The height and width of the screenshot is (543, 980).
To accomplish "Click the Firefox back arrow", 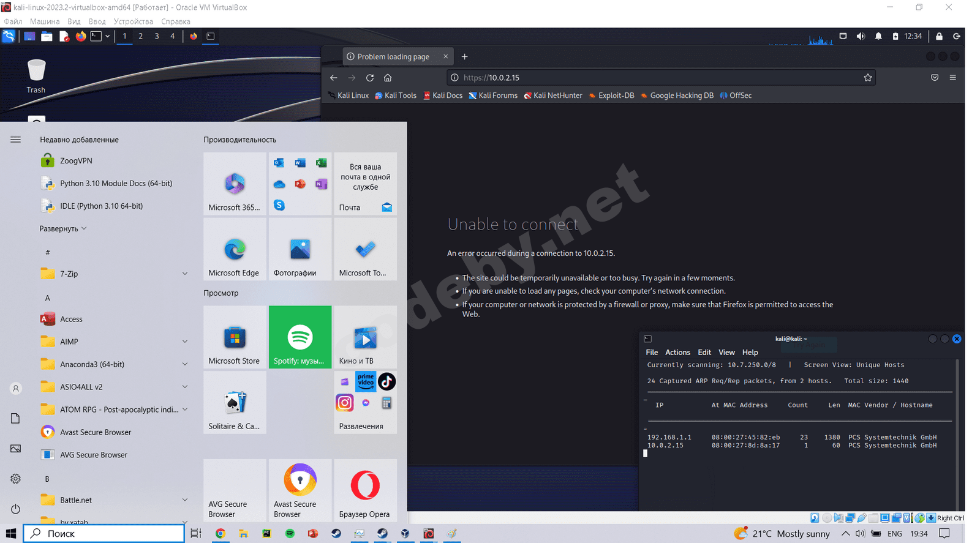I will point(334,78).
